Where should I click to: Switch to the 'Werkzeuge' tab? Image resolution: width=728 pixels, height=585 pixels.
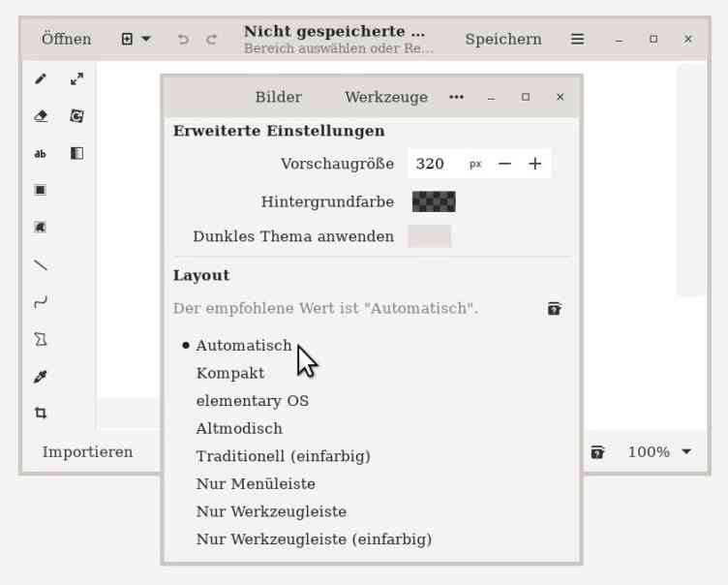point(386,97)
